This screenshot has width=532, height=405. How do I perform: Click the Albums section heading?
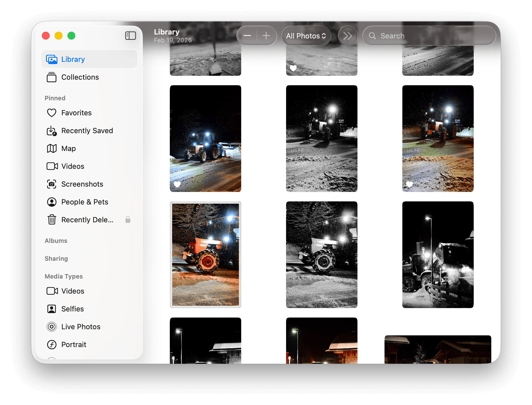tap(56, 241)
